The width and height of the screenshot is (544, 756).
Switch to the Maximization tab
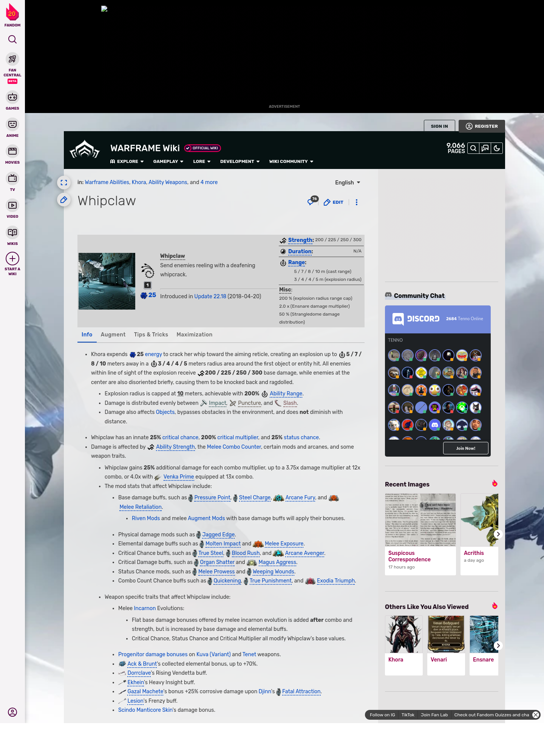pyautogui.click(x=195, y=335)
